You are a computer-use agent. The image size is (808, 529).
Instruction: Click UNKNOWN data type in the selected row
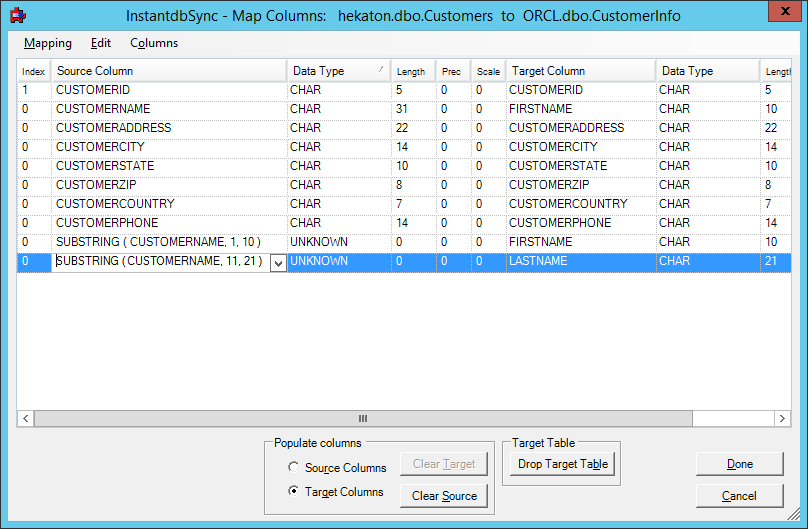(339, 261)
